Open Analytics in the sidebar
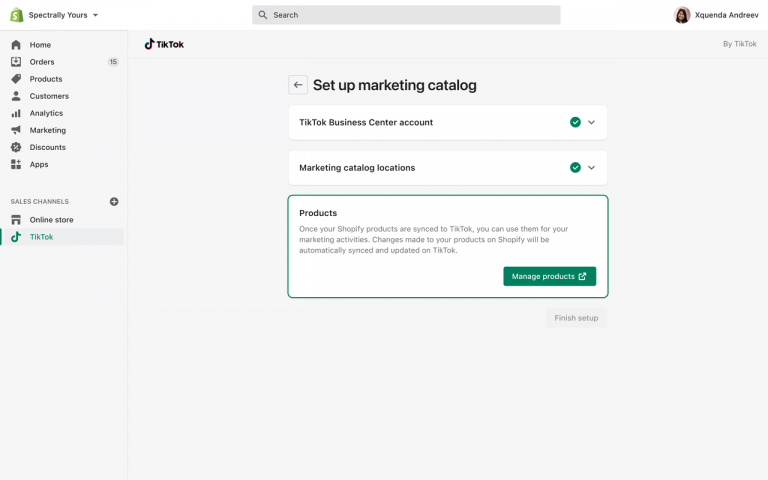Image resolution: width=768 pixels, height=480 pixels. point(46,113)
